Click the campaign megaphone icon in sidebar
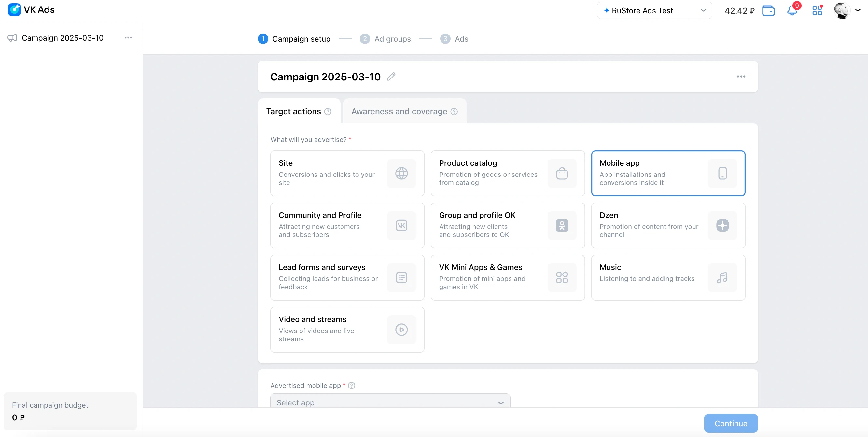The image size is (868, 437). [x=12, y=38]
